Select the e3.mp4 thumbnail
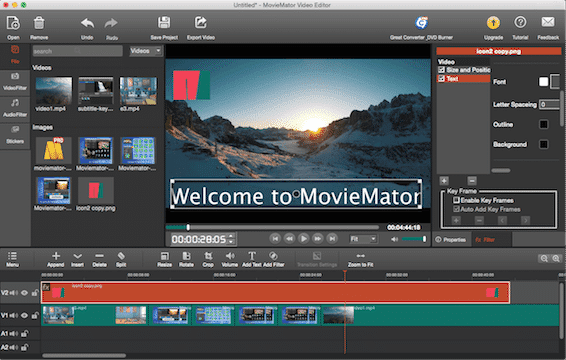Image resolution: width=566 pixels, height=360 pixels. [138, 91]
